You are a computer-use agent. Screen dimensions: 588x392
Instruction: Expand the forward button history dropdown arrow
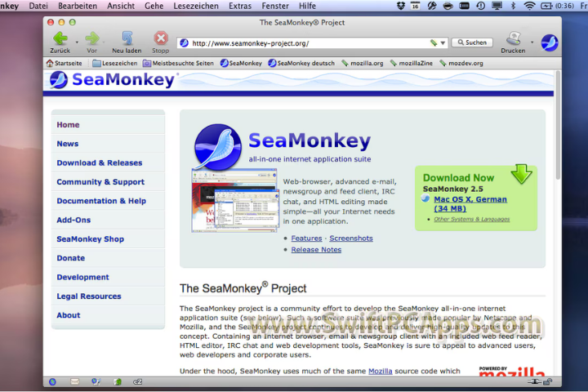pyautogui.click(x=104, y=42)
